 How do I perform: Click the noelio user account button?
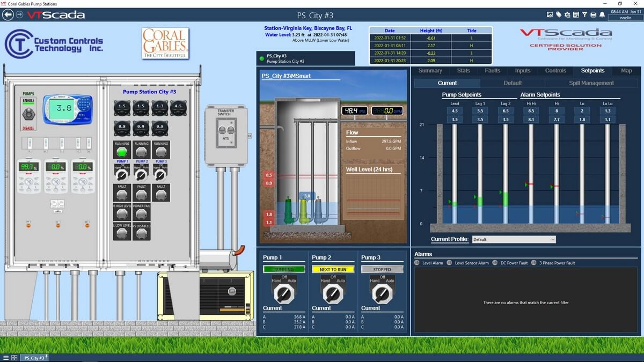[626, 18]
